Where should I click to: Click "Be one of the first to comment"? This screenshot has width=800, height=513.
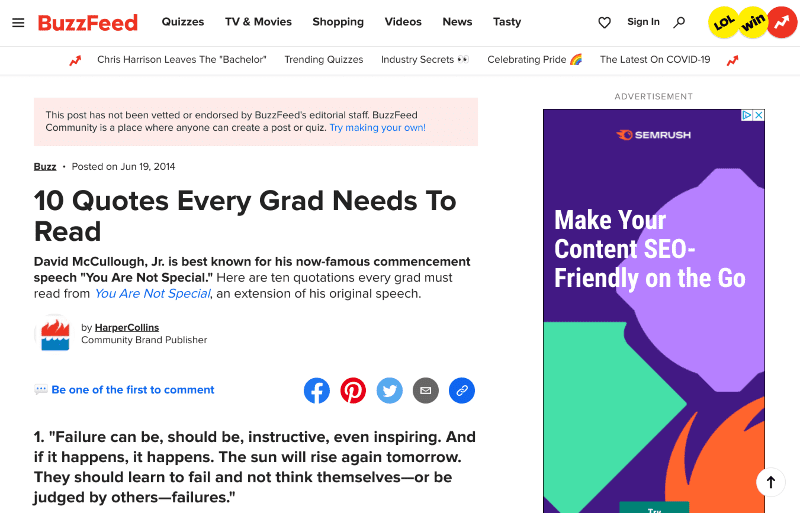(133, 389)
